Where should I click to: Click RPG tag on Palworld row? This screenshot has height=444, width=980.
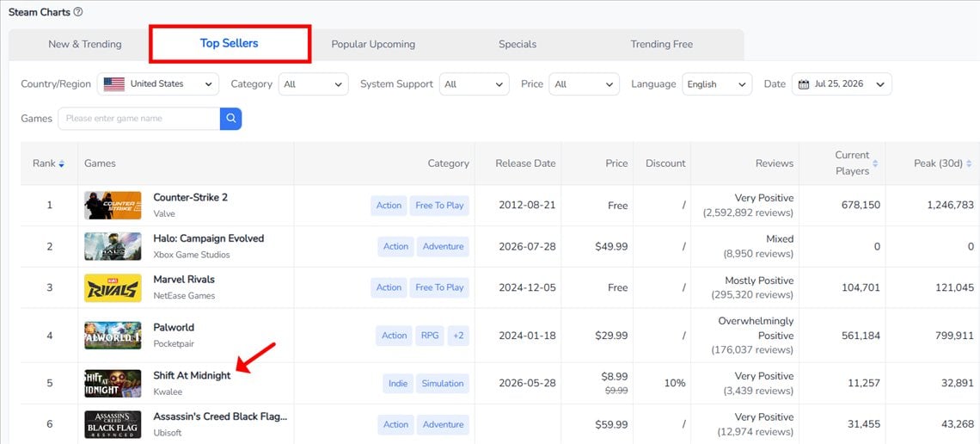[x=430, y=336]
